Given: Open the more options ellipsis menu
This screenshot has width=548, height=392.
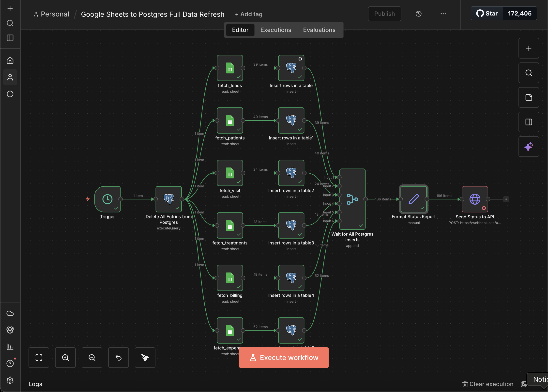Looking at the screenshot, I should click(x=443, y=14).
